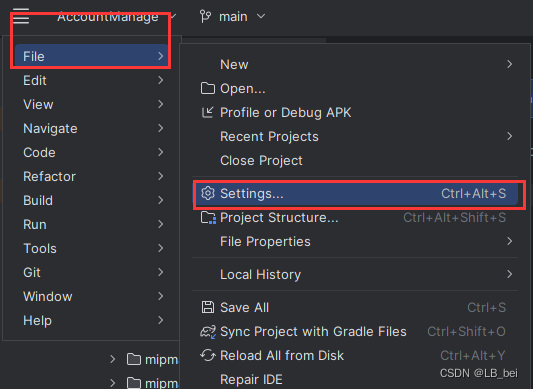
Task: Choose Save All
Action: point(356,307)
